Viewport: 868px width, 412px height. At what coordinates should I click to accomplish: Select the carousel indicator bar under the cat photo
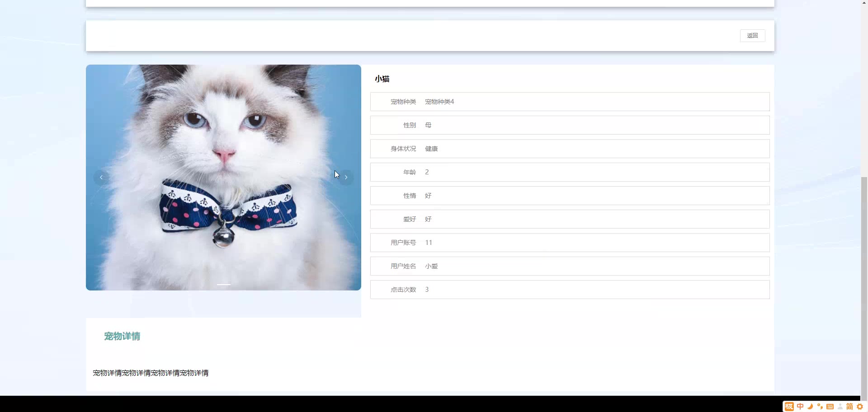pos(223,284)
